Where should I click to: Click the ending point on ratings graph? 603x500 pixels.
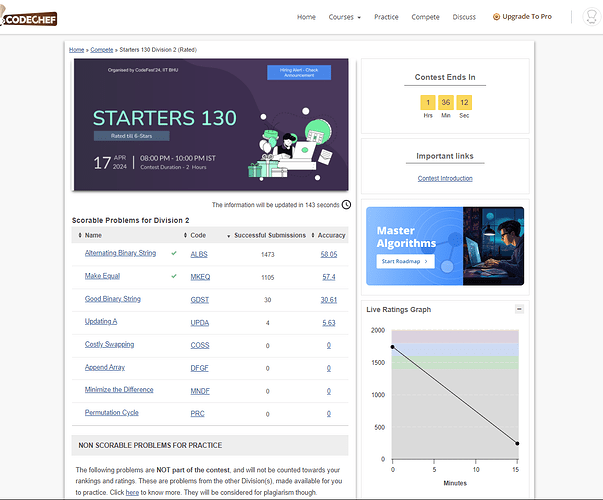[517, 443]
